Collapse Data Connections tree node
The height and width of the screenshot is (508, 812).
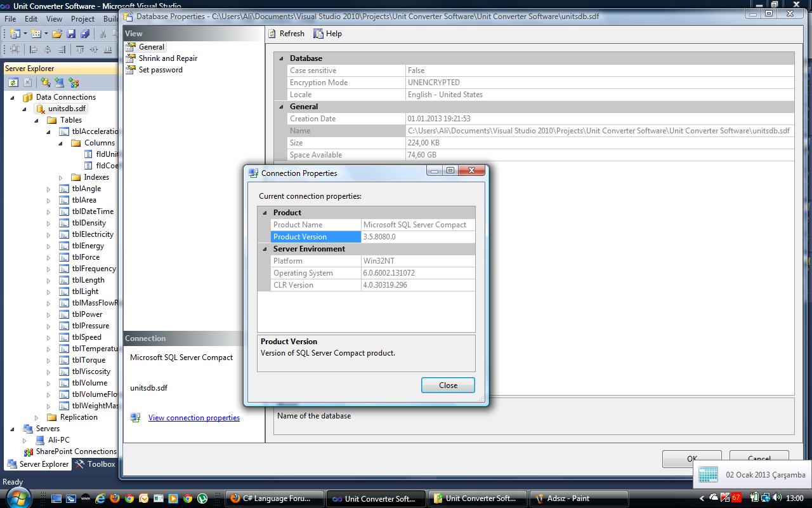point(13,97)
